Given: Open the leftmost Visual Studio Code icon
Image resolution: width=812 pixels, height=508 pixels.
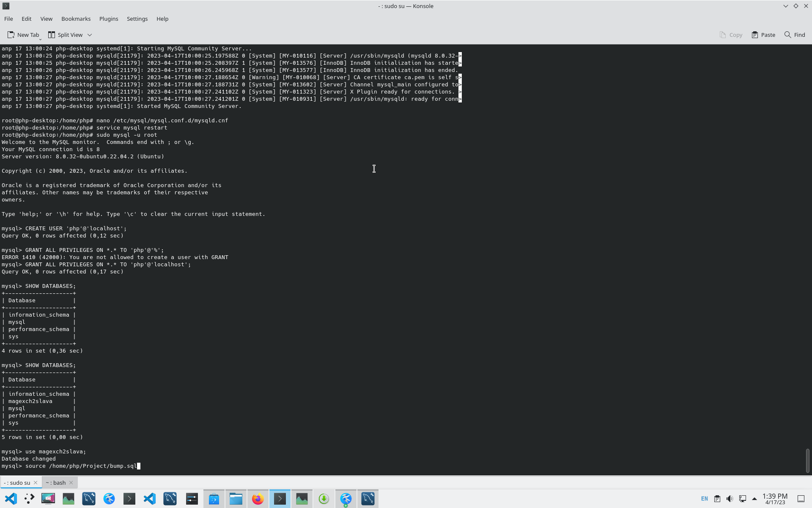Looking at the screenshot, I should [x=11, y=499].
